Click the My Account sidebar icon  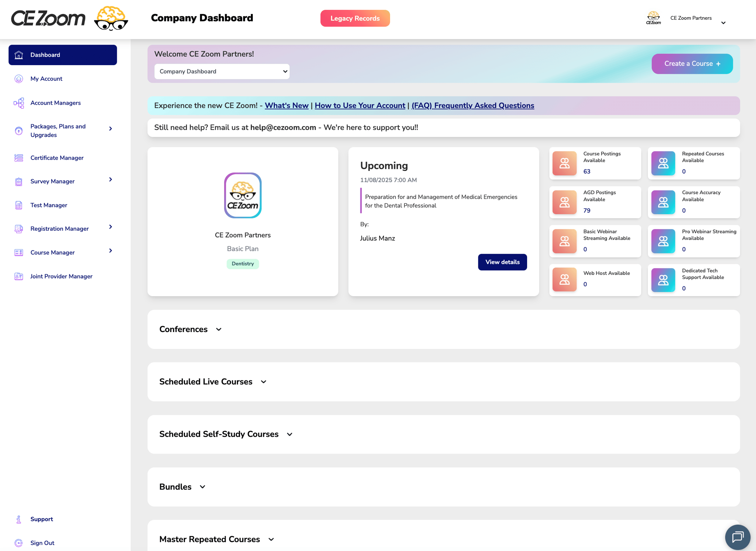click(x=18, y=79)
